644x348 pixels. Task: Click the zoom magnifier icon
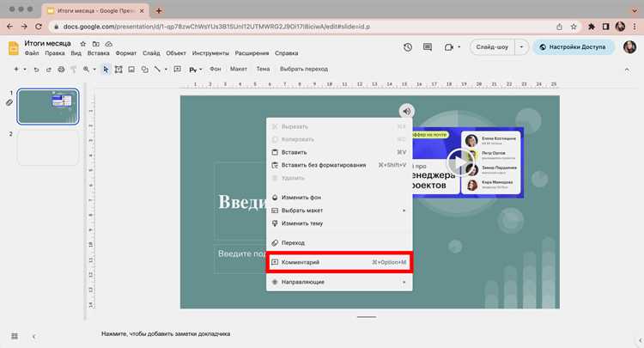tap(86, 70)
